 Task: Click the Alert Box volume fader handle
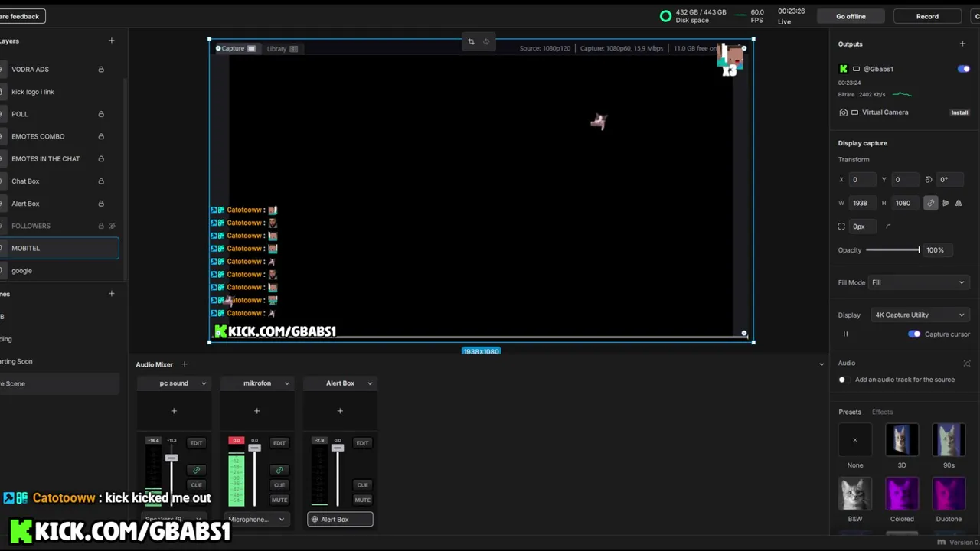[338, 448]
